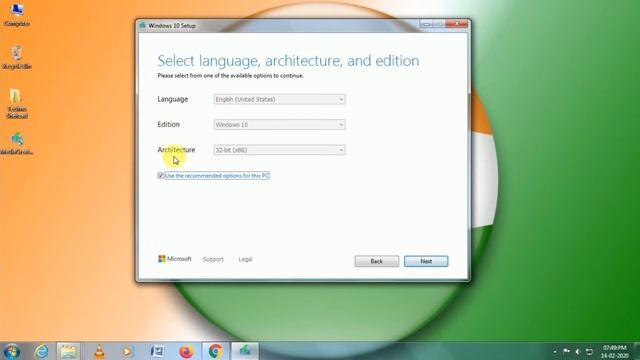Close the Windows 10 Setup window

[x=457, y=24]
